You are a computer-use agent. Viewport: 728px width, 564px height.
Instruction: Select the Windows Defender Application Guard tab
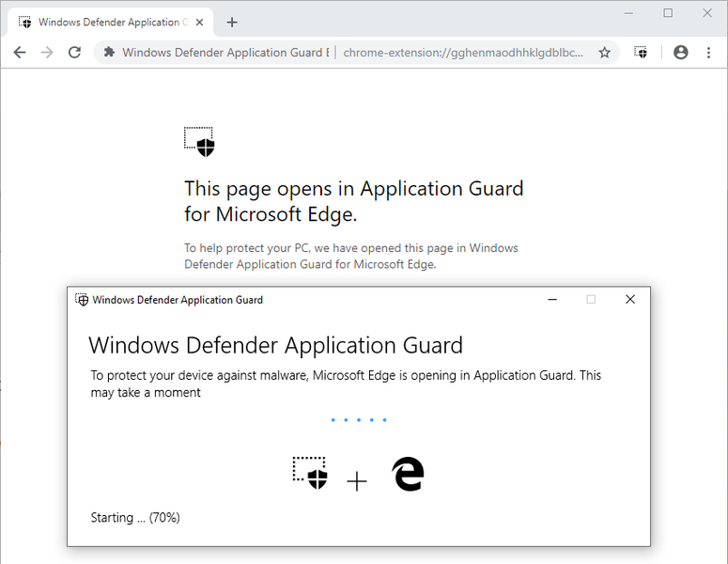tap(103, 22)
